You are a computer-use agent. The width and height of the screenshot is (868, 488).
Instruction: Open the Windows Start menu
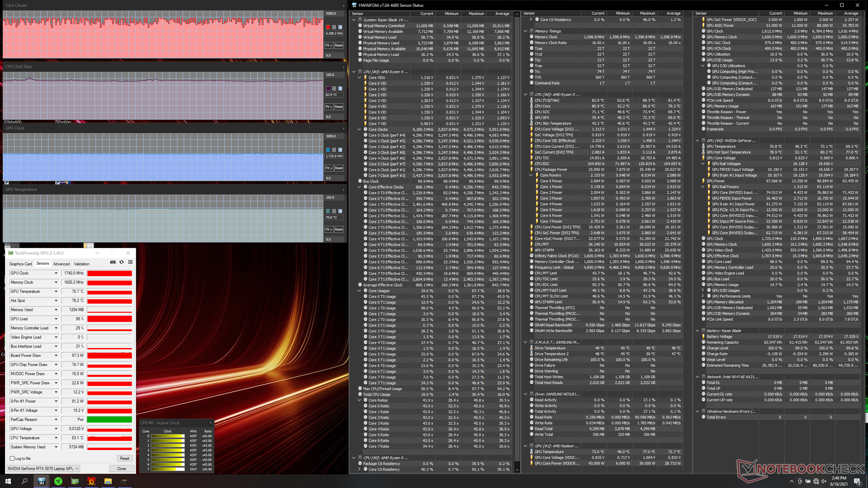click(x=8, y=481)
